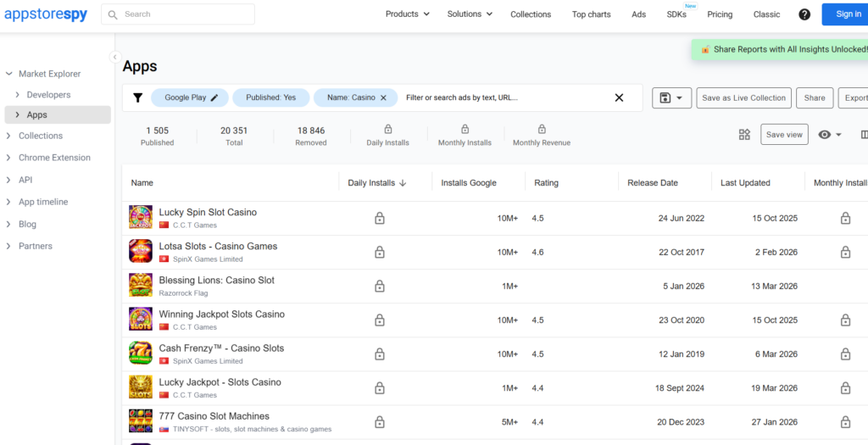Open Share Reports with All Insights banner
The image size is (868, 445).
(x=780, y=49)
